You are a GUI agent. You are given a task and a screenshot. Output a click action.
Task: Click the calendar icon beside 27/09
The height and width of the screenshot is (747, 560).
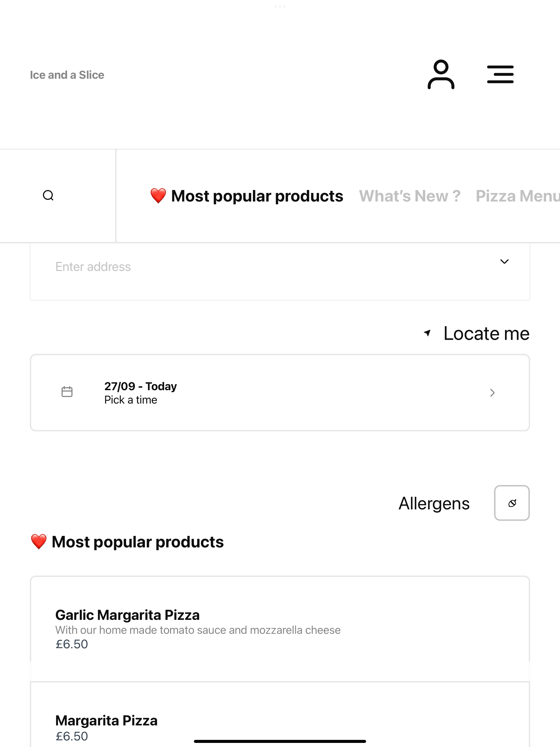point(67,392)
